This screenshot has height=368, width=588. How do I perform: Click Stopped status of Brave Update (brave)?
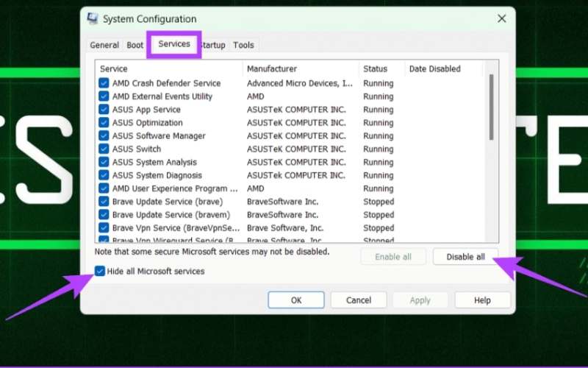[379, 202]
